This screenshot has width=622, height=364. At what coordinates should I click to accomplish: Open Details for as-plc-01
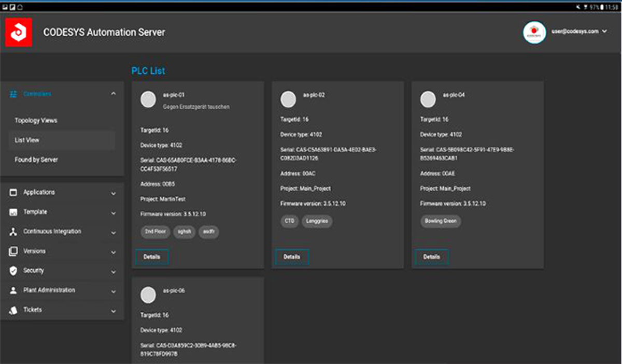[x=152, y=257]
